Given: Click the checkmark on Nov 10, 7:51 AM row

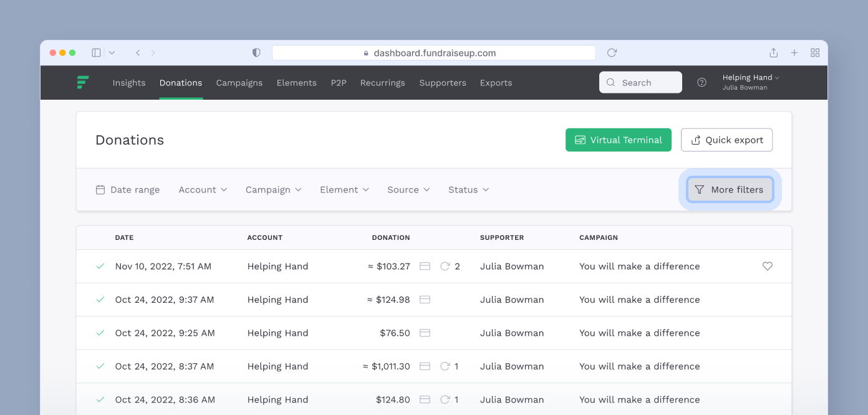Looking at the screenshot, I should (100, 266).
